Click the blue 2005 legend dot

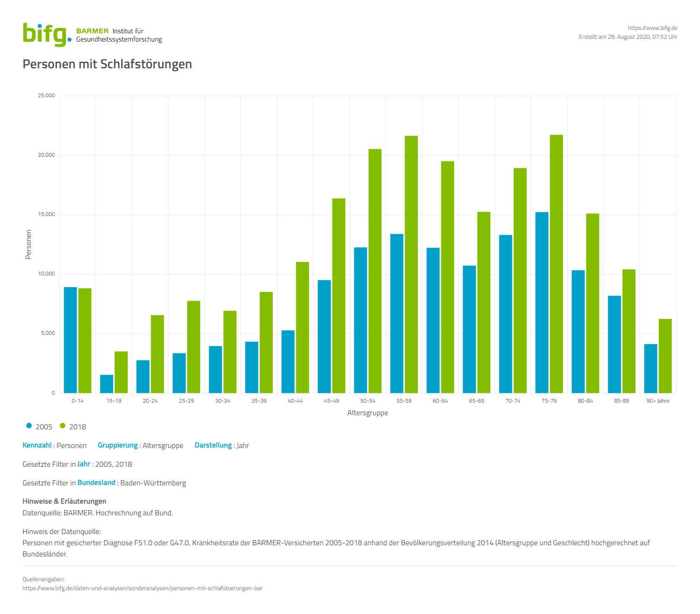(29, 426)
